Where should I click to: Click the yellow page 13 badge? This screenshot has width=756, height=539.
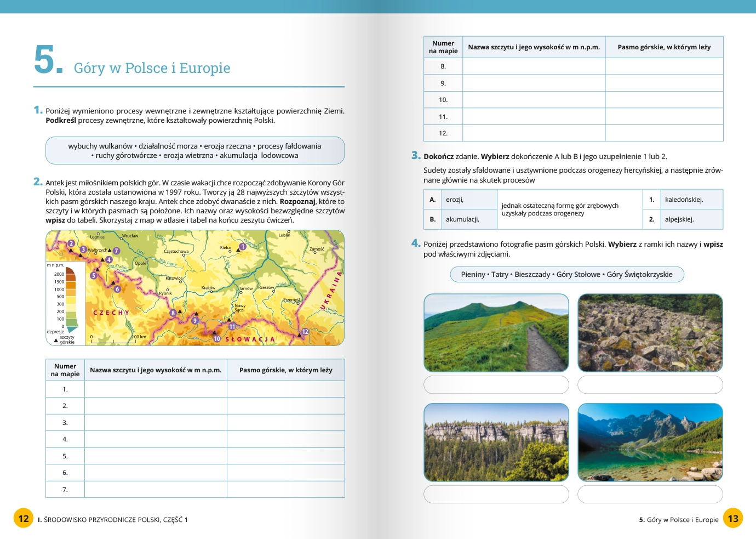pyautogui.click(x=733, y=518)
